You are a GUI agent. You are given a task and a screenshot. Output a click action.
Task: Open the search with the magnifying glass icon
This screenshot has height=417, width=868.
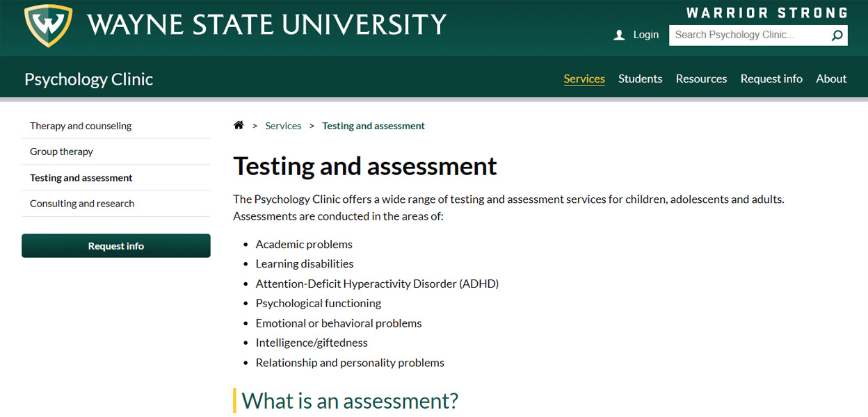(x=837, y=35)
